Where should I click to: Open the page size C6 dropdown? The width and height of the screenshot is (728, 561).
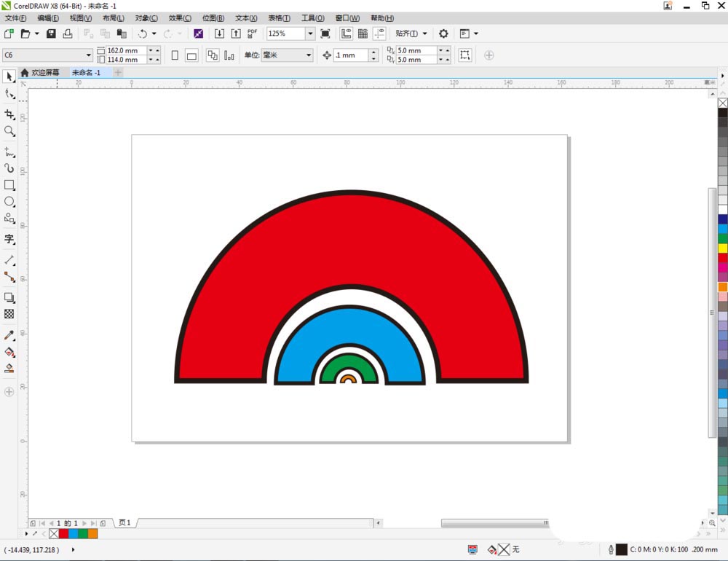89,55
